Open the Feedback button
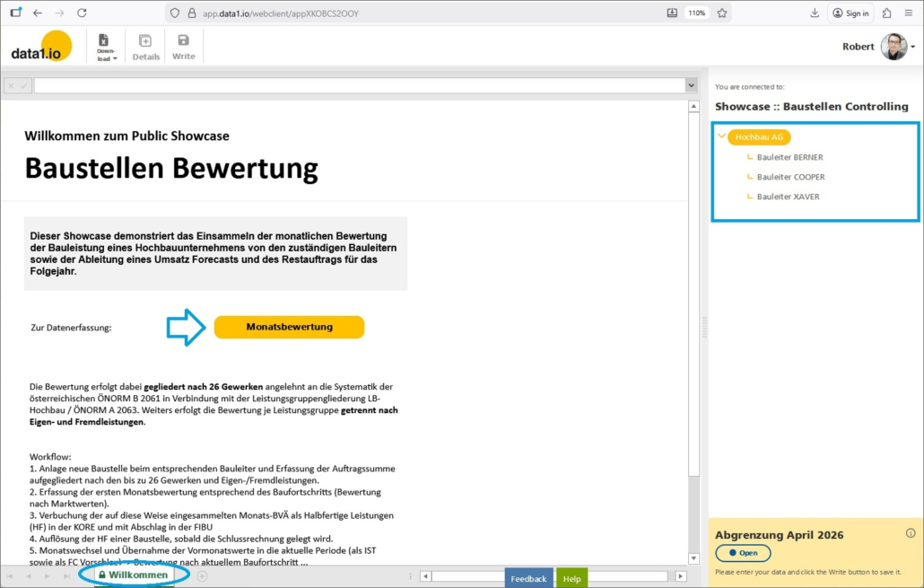The height and width of the screenshot is (588, 924). [528, 578]
